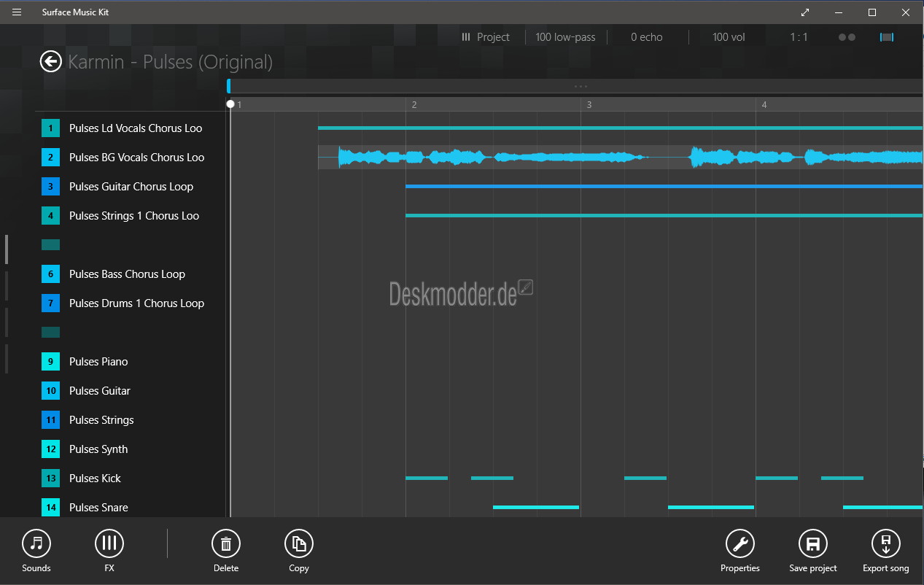Select the Ld Vocals clip in the timeline

[x=621, y=128]
